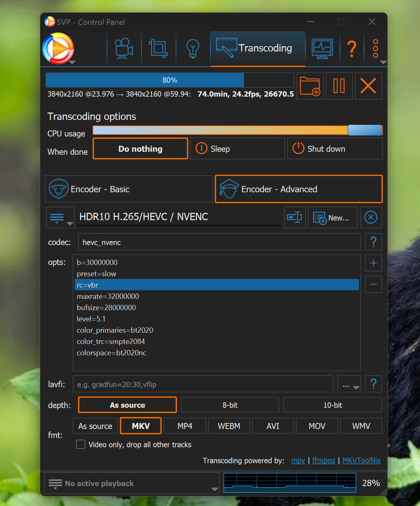Viewport: 420px width, 506px height.
Task: Select Sleep when done
Action: pos(237,149)
